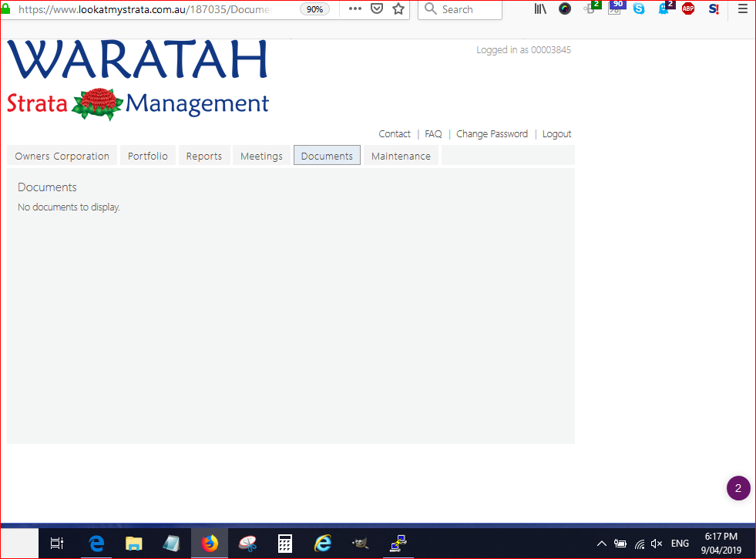Open the Reports tab

204,156
